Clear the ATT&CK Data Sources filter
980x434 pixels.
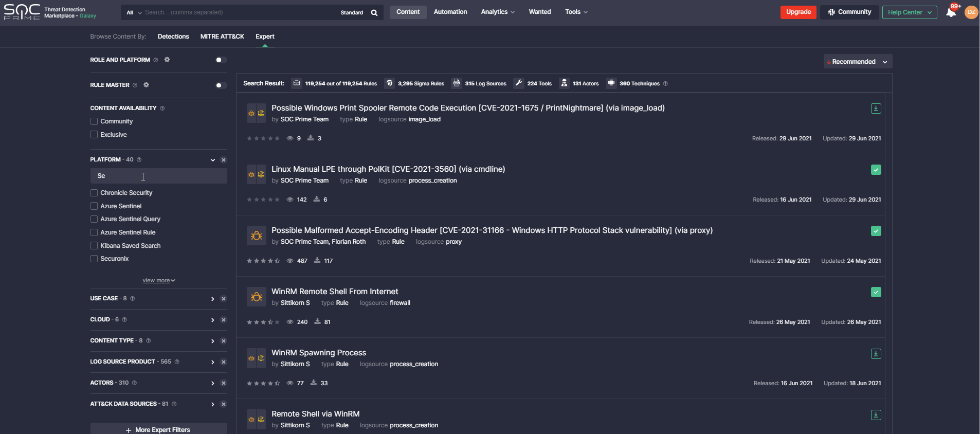pos(224,404)
